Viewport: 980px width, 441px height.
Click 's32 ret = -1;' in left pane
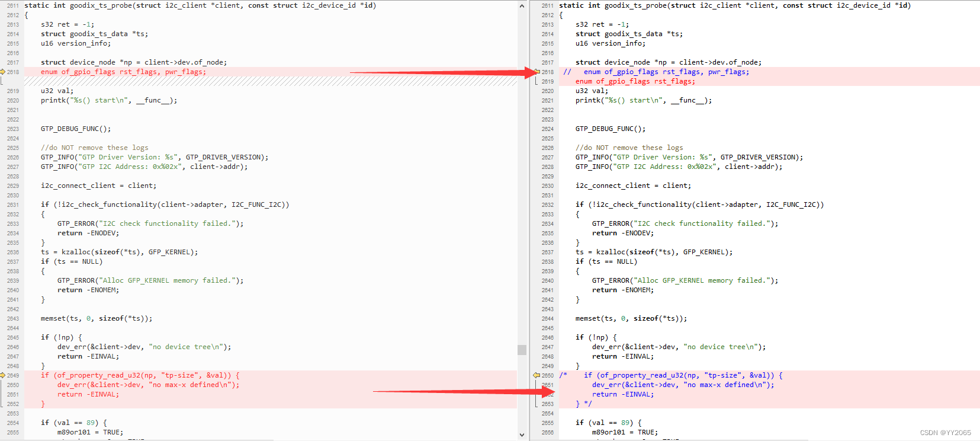click(x=68, y=24)
